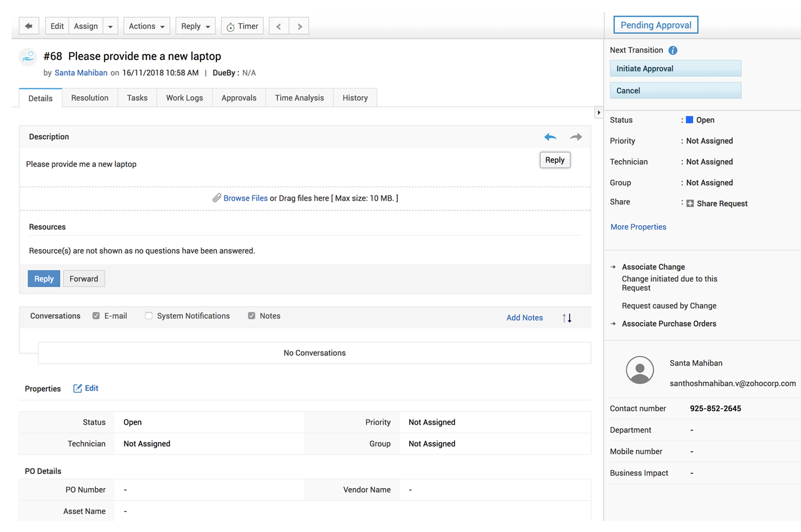The height and width of the screenshot is (532, 801).
Task: Click Change initiated due to this Request
Action: pyautogui.click(x=670, y=283)
